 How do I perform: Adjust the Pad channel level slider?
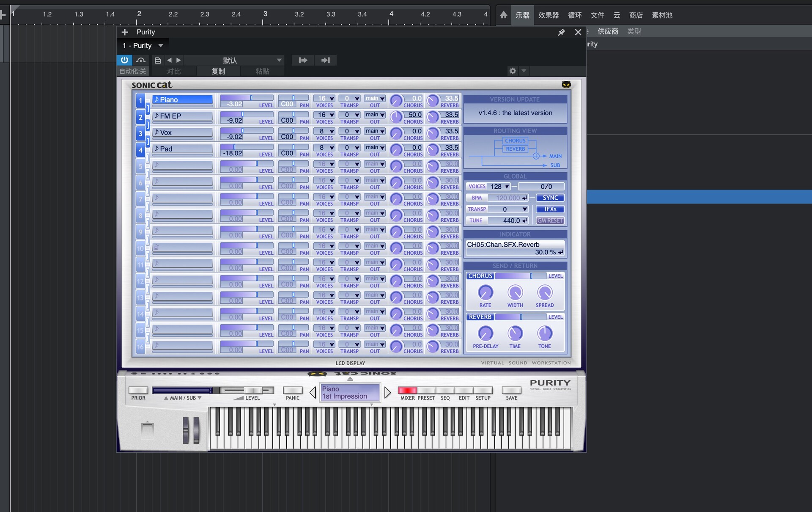[247, 147]
